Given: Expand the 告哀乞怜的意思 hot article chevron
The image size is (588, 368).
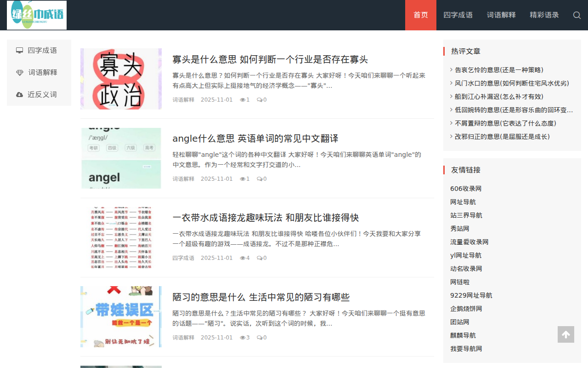Looking at the screenshot, I should tap(451, 70).
